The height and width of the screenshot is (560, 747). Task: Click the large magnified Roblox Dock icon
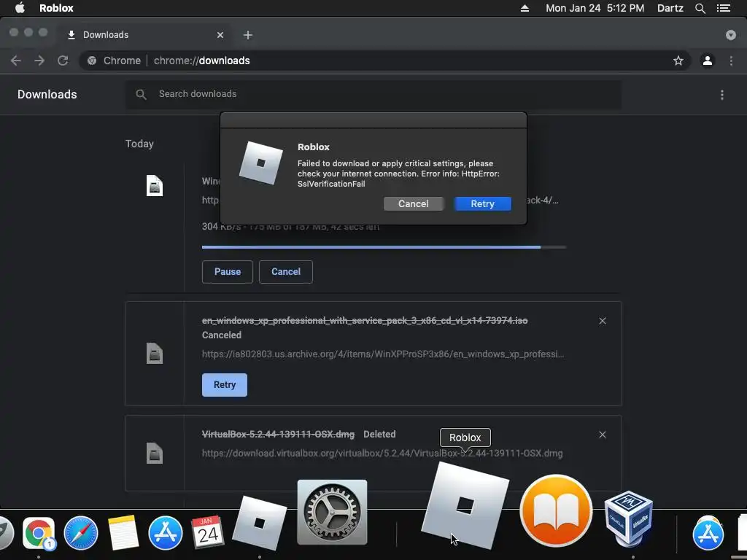465,505
